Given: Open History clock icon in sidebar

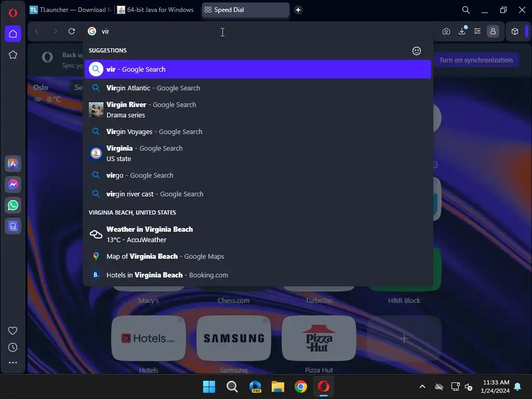Looking at the screenshot, I should pos(13,347).
